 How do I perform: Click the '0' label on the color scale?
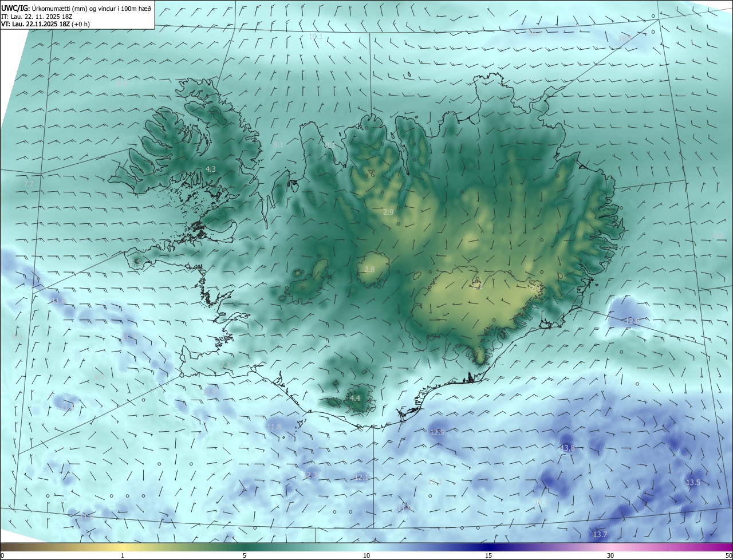pos(2,555)
